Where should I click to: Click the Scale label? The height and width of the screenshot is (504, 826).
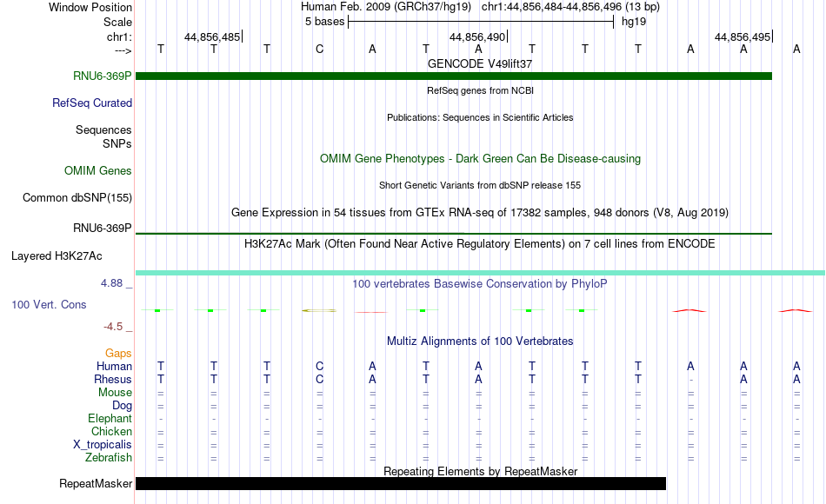pyautogui.click(x=117, y=22)
